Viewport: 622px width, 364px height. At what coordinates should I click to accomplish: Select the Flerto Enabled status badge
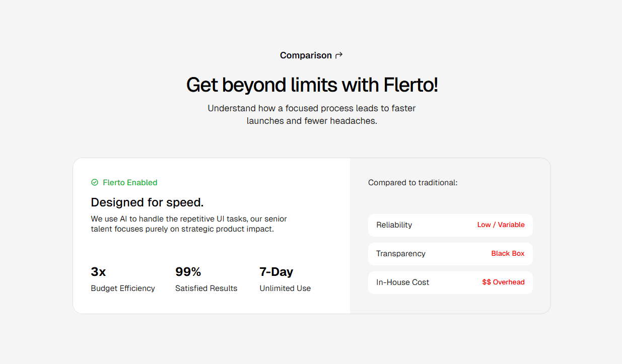click(124, 182)
